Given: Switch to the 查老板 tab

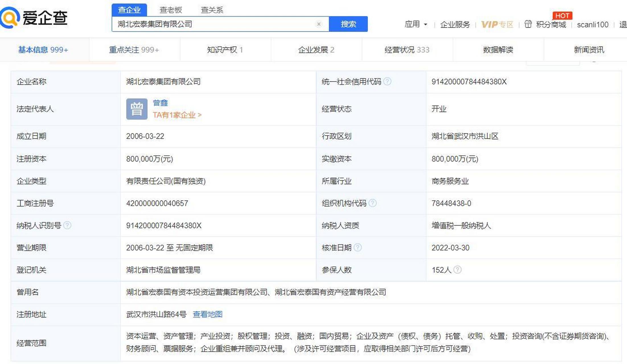Looking at the screenshot, I should click(171, 10).
